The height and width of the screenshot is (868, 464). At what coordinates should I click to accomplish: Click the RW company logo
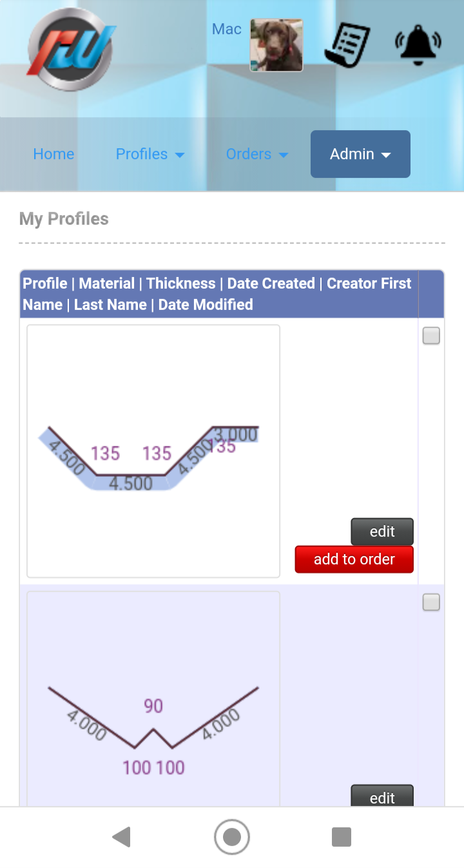71,49
